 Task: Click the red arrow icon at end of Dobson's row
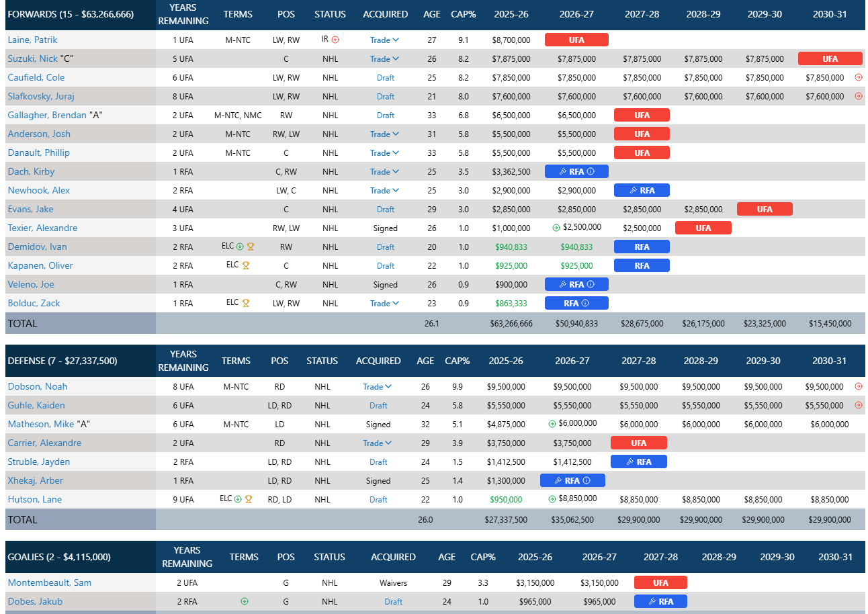pyautogui.click(x=858, y=386)
